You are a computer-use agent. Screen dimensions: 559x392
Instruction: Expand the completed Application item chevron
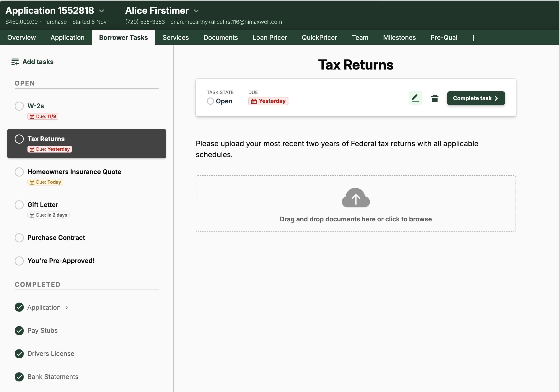67,308
